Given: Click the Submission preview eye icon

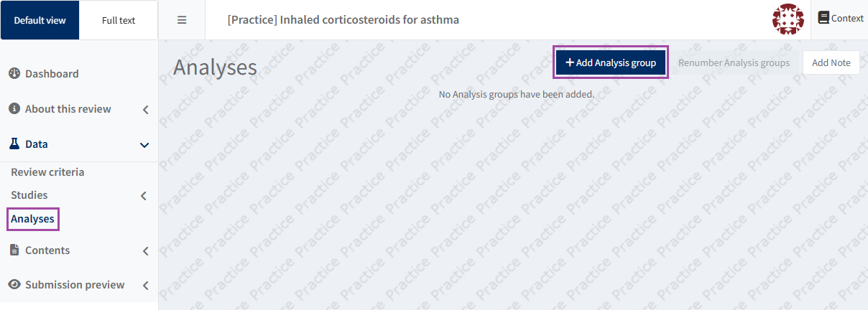Looking at the screenshot, I should [14, 285].
